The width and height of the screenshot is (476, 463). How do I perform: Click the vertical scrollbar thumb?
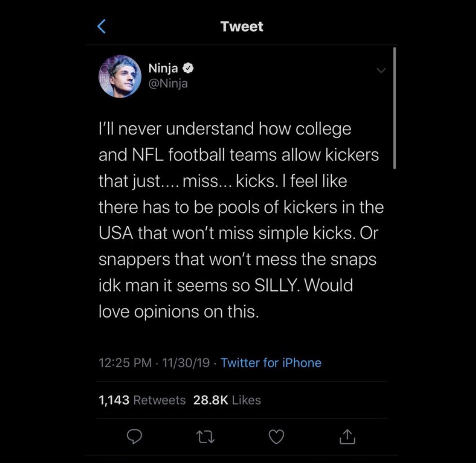coord(394,108)
